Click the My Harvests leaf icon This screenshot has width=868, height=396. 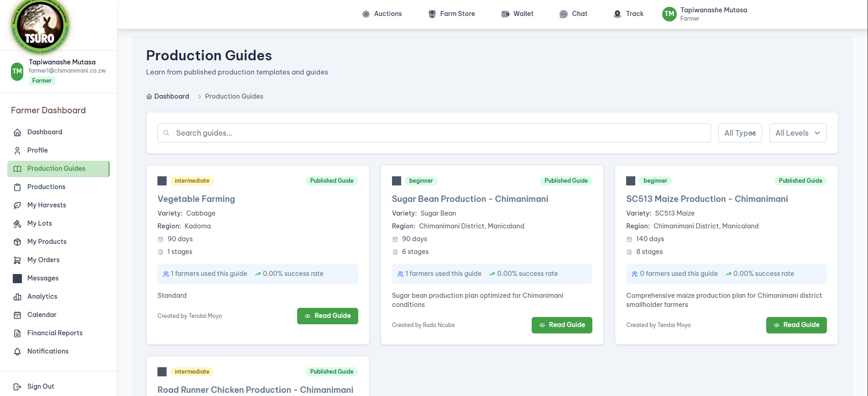17,206
